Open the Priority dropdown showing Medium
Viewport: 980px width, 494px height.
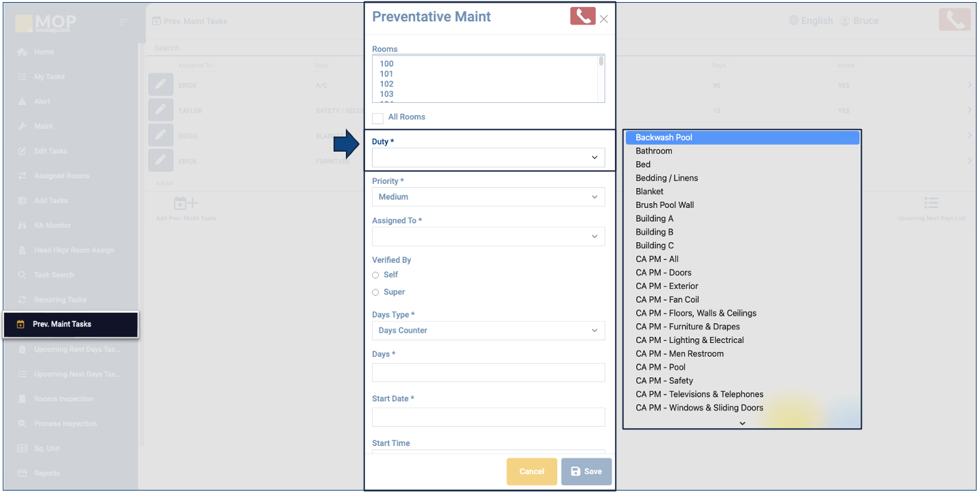click(488, 197)
